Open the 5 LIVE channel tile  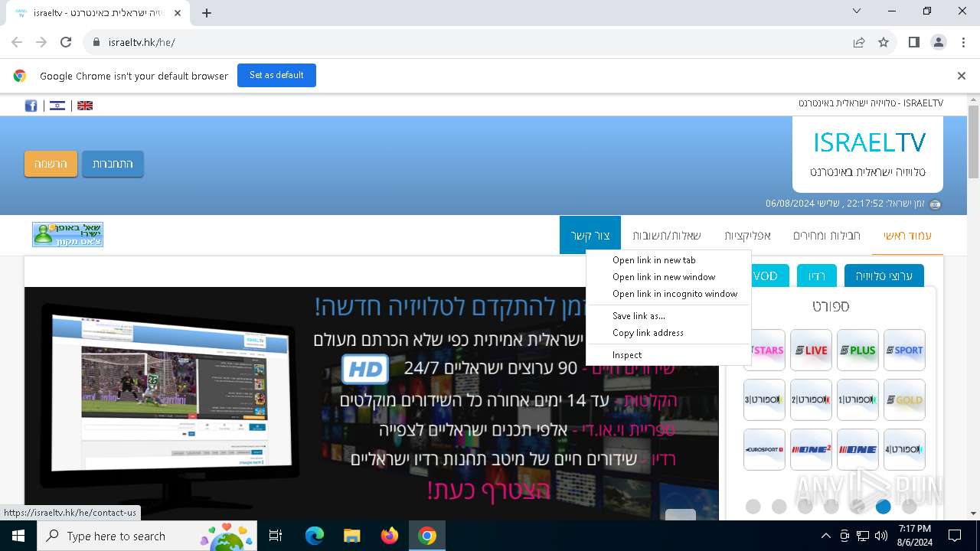tap(811, 350)
